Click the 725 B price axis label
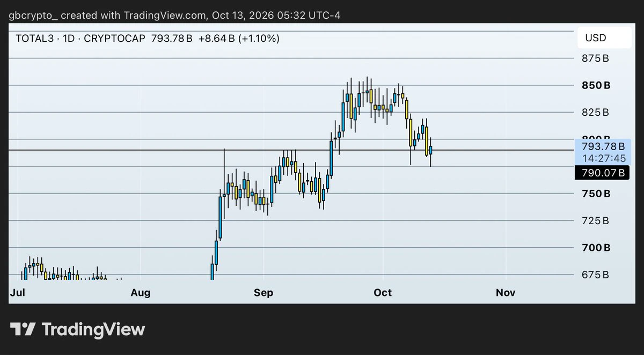 tap(596, 220)
